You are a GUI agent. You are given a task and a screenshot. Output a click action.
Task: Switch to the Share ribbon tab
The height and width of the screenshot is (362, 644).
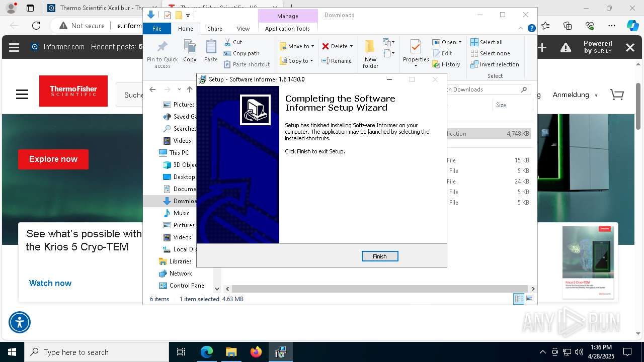tap(215, 29)
